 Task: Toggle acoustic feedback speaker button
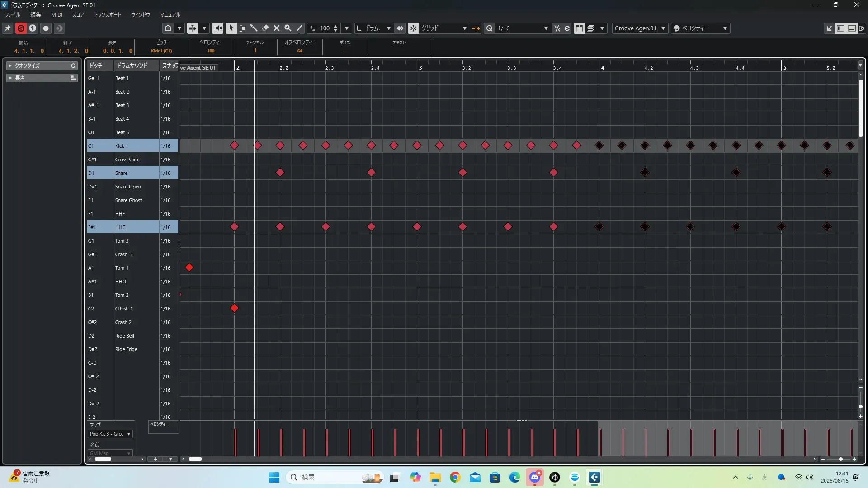click(217, 28)
